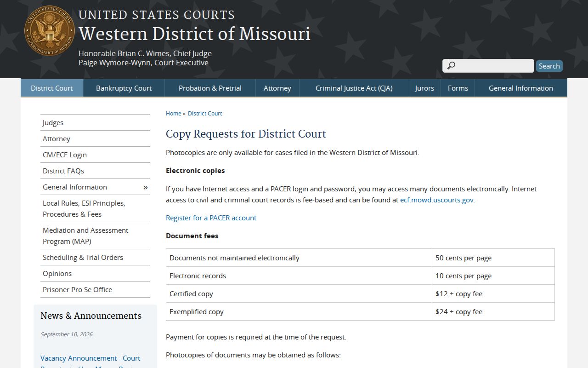
Task: Select Probation & Pretrial menu item
Action: 210,88
